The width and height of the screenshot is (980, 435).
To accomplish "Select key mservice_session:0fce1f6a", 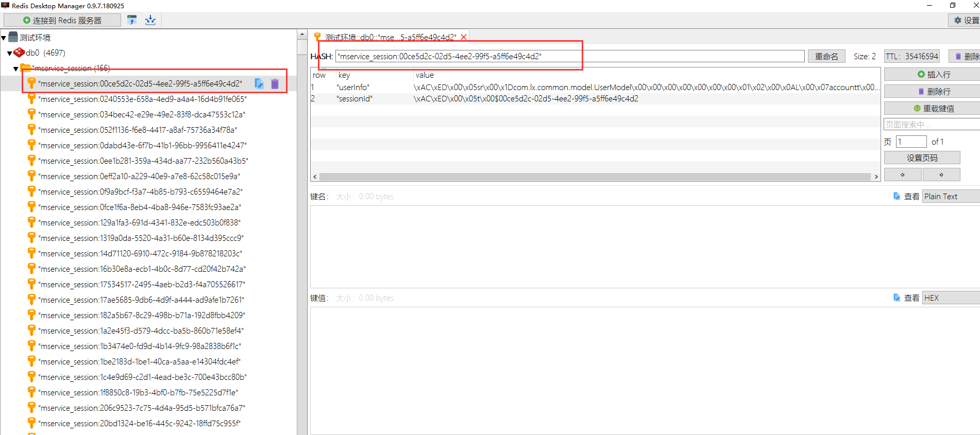I will [140, 207].
